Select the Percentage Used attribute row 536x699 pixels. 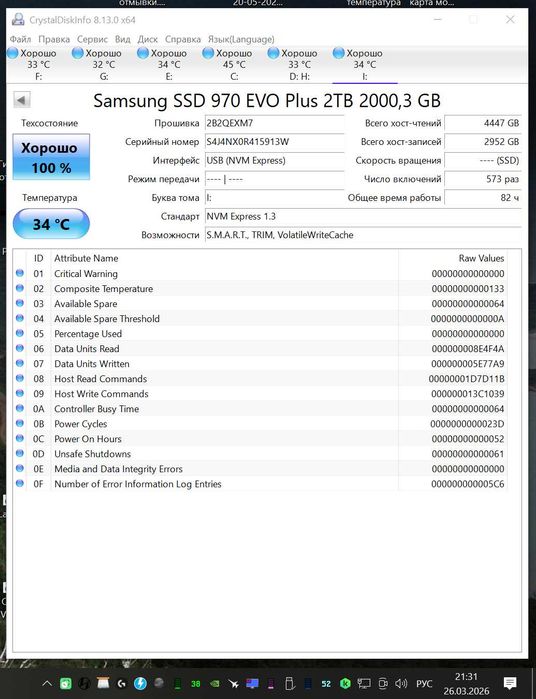pos(260,333)
